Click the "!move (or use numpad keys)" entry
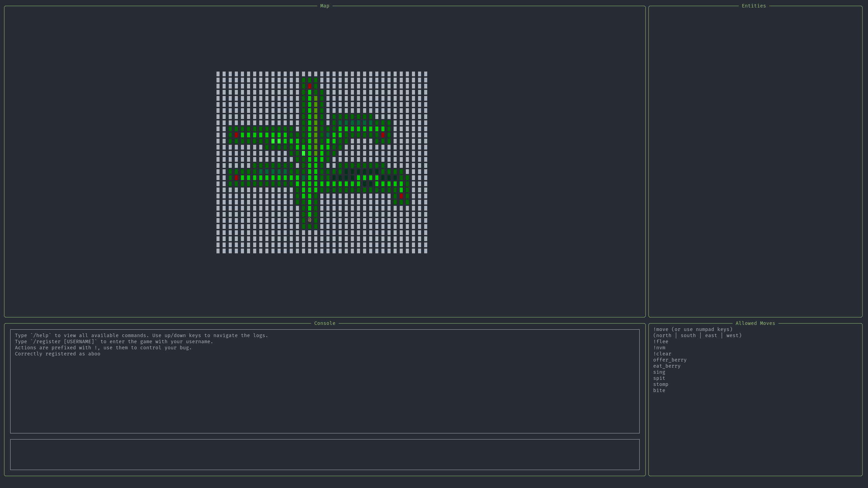This screenshot has width=868, height=488. click(x=693, y=329)
